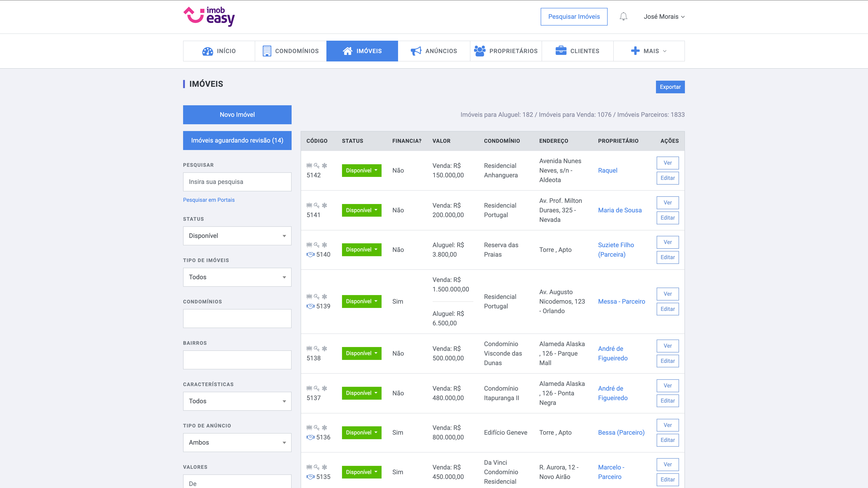
Task: Select the IMÓVEIS tab
Action: [362, 51]
